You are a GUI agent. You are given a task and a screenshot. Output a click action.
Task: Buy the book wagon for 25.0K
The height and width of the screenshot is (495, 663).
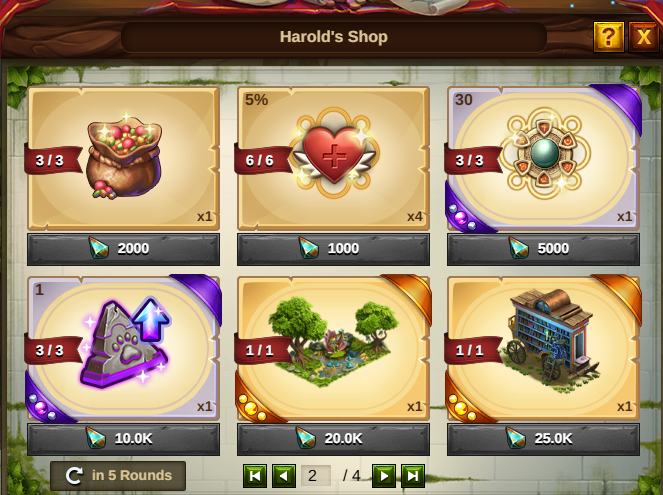pos(543,439)
